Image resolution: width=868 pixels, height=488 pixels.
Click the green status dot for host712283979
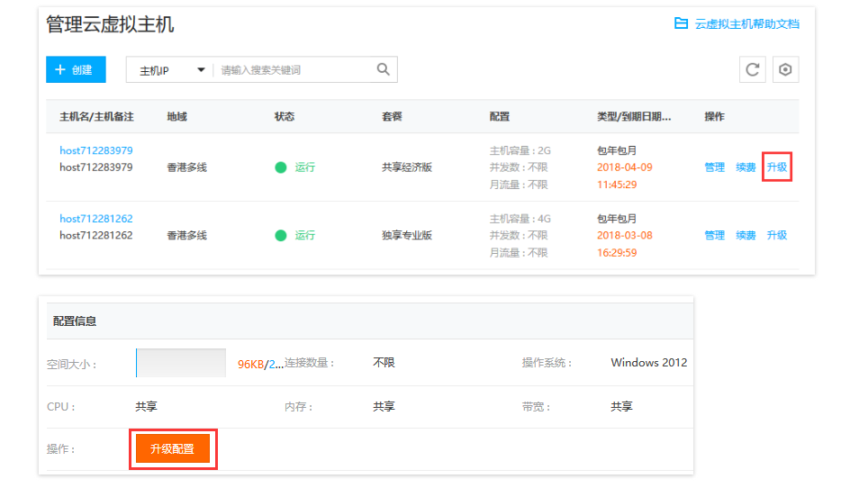click(x=281, y=167)
